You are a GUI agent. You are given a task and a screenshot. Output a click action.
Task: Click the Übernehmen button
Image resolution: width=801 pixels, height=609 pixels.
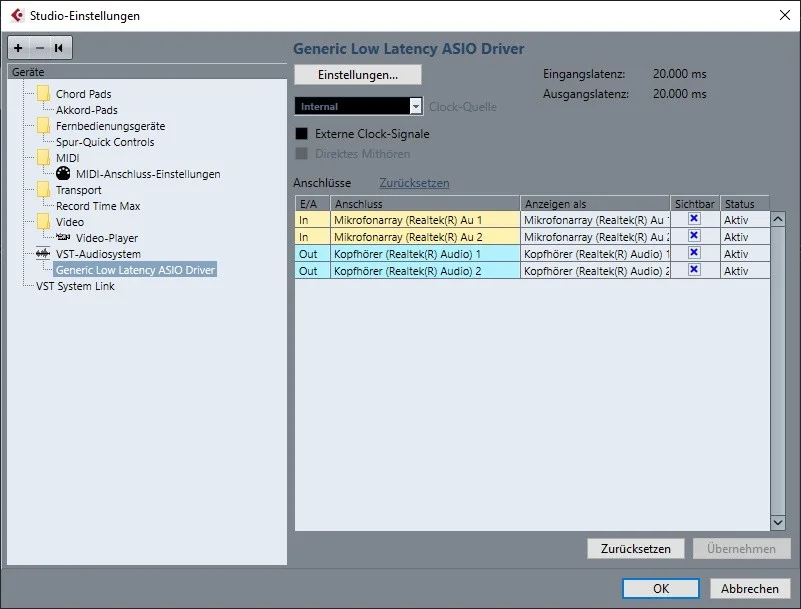741,549
